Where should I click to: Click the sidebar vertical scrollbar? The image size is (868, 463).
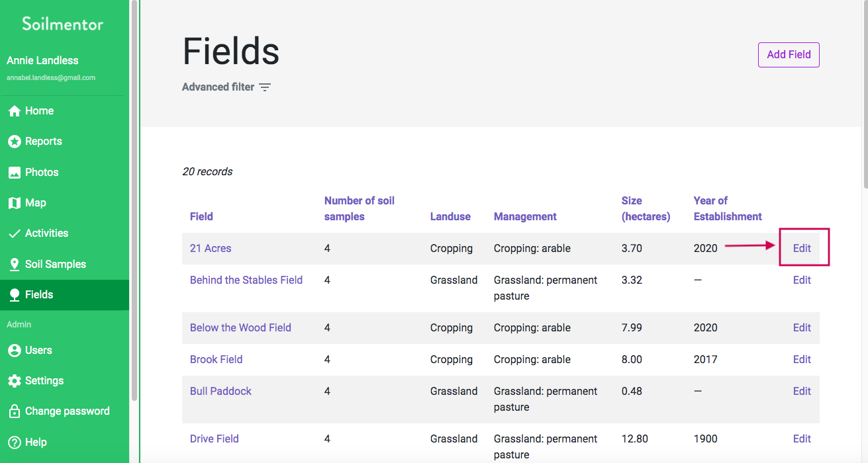point(134,198)
